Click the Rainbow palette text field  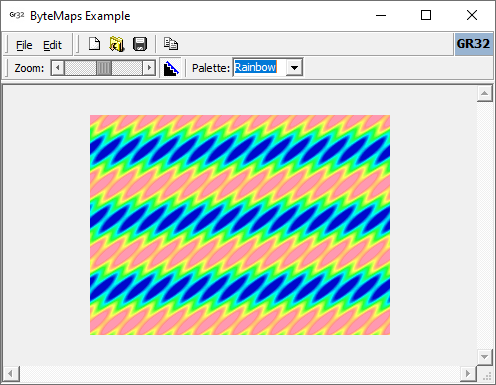coord(259,67)
